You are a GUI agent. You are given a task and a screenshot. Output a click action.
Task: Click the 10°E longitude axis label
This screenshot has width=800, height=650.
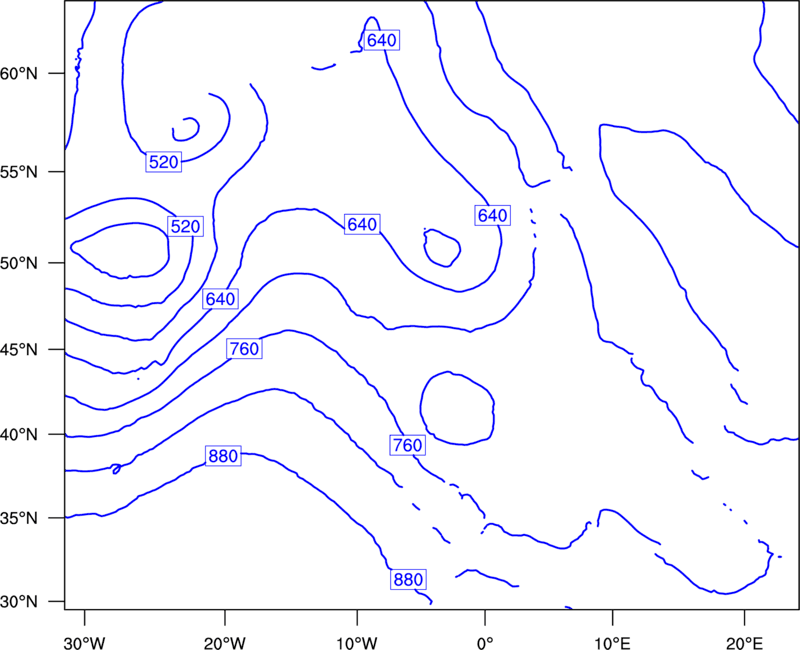point(612,643)
